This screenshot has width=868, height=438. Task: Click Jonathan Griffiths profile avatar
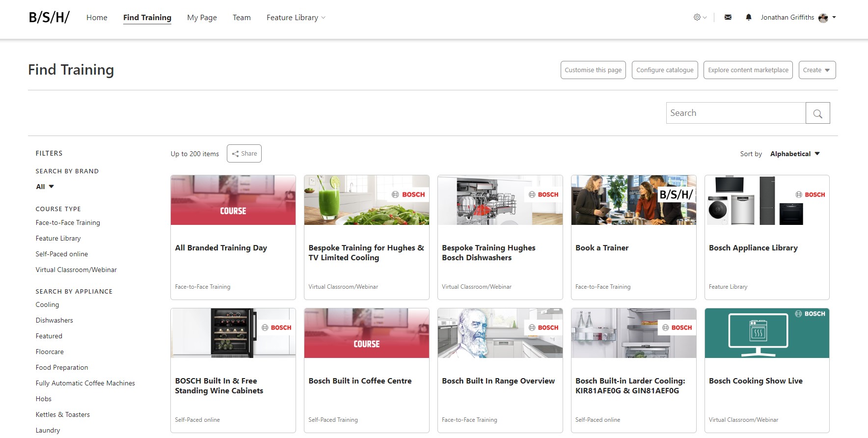(823, 18)
